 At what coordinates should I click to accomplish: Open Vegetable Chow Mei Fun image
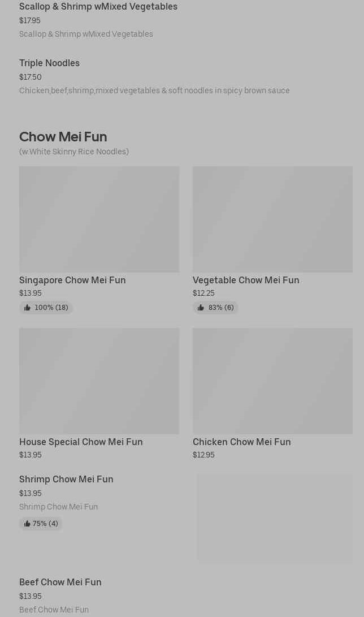click(272, 219)
